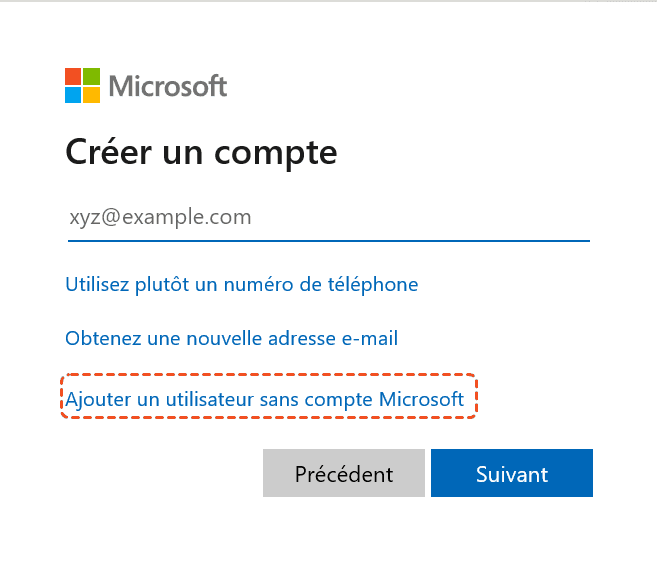The height and width of the screenshot is (562, 657).
Task: Click the Microsoft wordmark text
Action: [x=168, y=86]
